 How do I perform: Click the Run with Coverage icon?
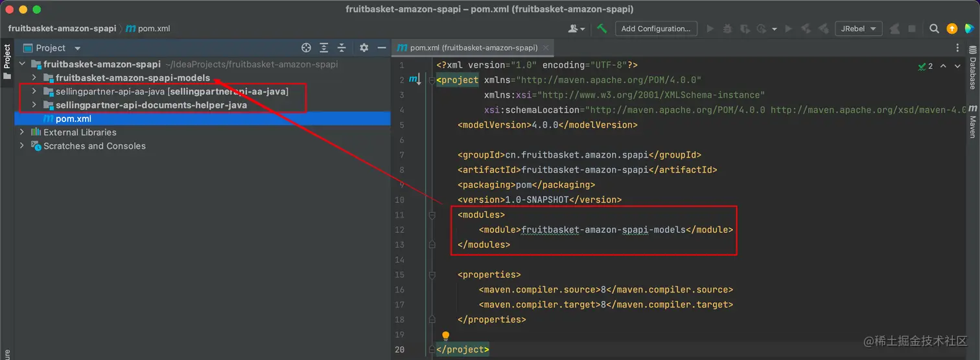tap(745, 29)
